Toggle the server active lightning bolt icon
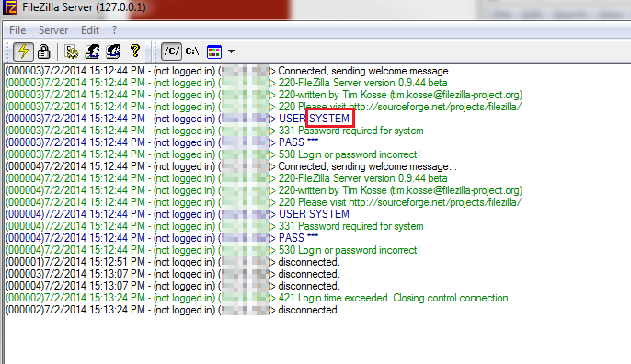The image size is (631, 364). click(x=23, y=51)
